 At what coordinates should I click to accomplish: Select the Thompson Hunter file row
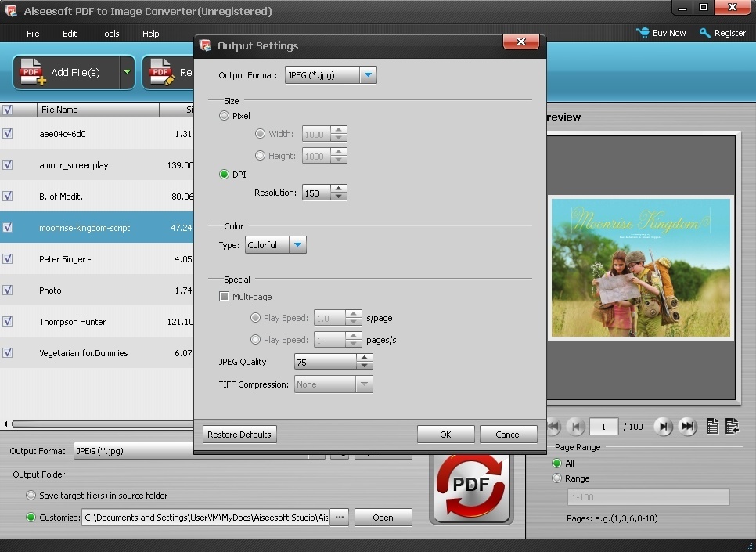pyautogui.click(x=96, y=321)
